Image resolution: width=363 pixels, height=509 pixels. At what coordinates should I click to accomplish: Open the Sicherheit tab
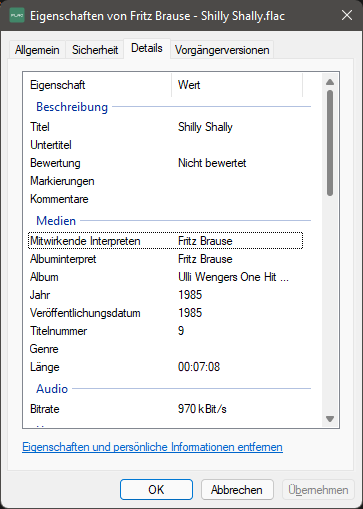(x=95, y=50)
